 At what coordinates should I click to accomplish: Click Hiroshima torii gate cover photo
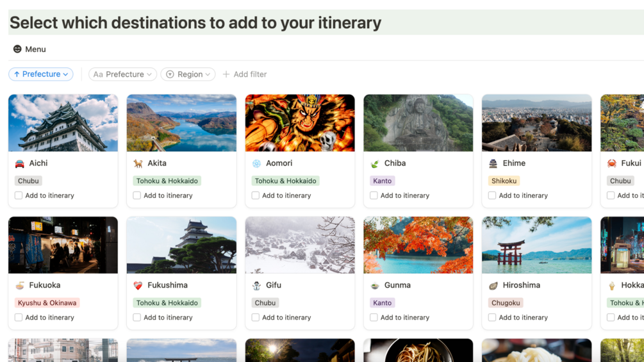click(537, 245)
